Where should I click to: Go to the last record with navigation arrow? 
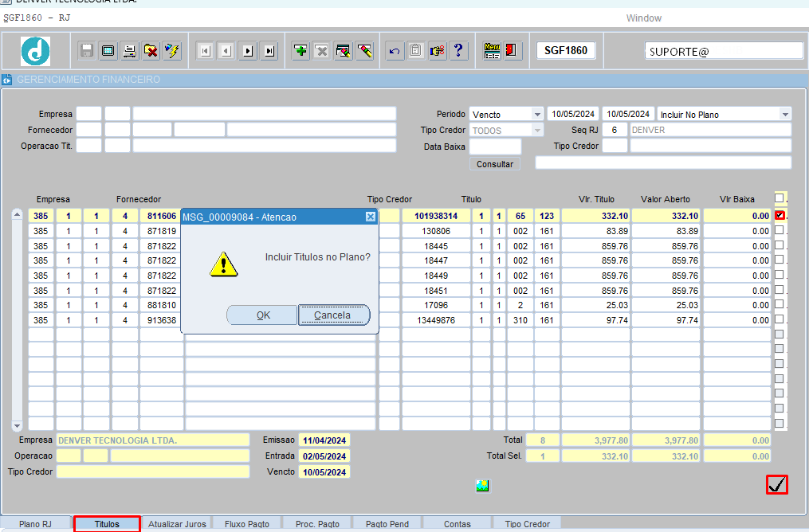coord(269,51)
